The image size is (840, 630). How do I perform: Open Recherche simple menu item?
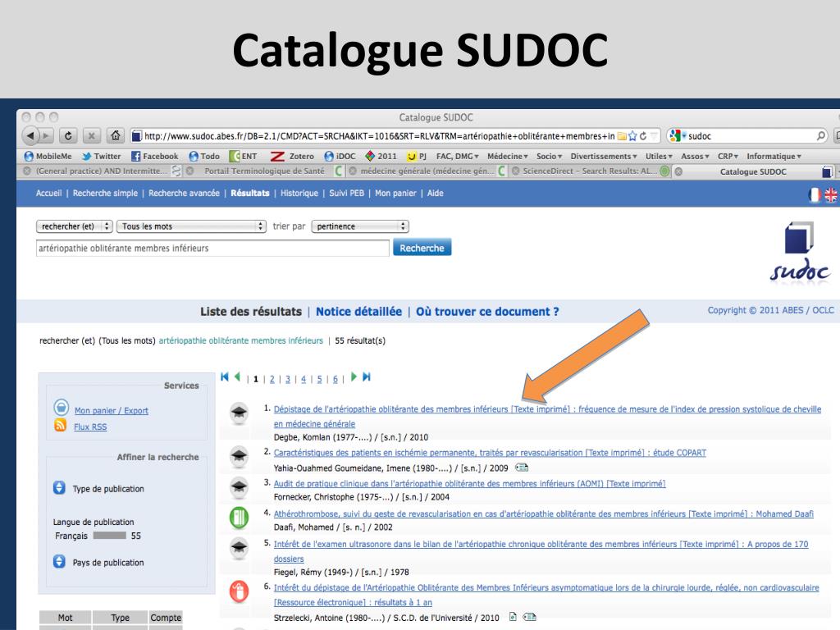coord(105,193)
